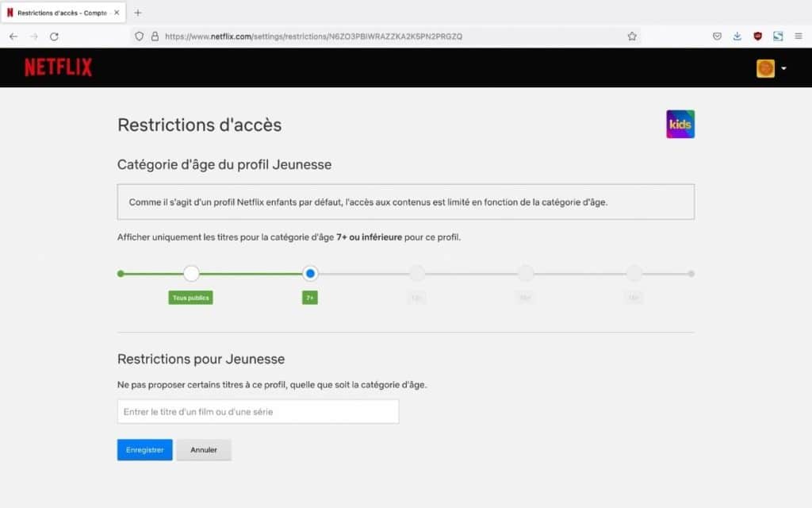Viewport: 812px width, 508px height.
Task: Click the Catégorie d'âge du profil Jeunesse heading
Action: click(x=224, y=164)
